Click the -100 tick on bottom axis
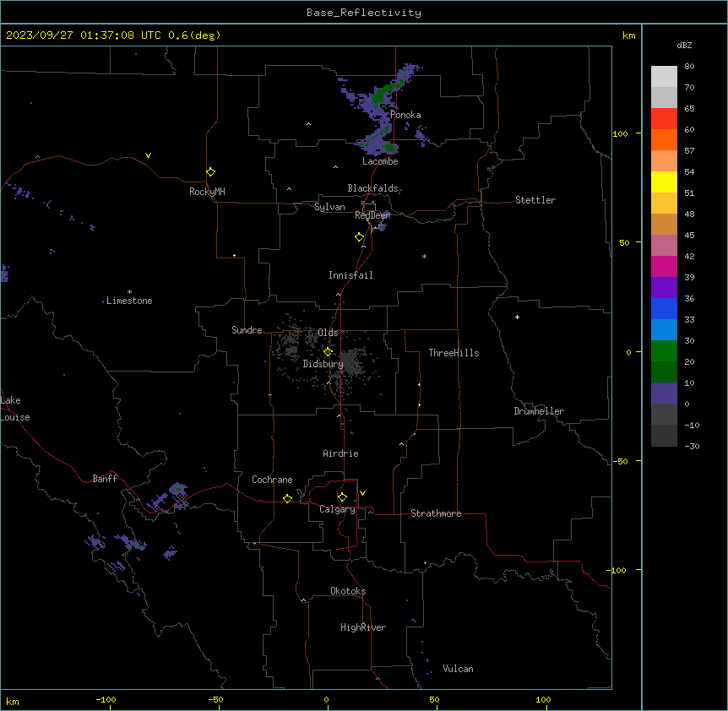The height and width of the screenshot is (711, 728). (x=106, y=700)
